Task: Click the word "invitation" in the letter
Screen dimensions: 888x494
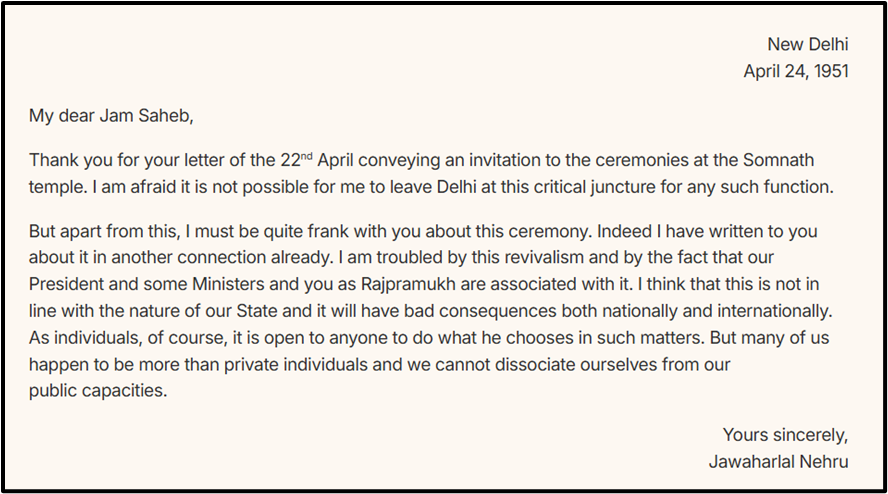Action: (x=535, y=160)
